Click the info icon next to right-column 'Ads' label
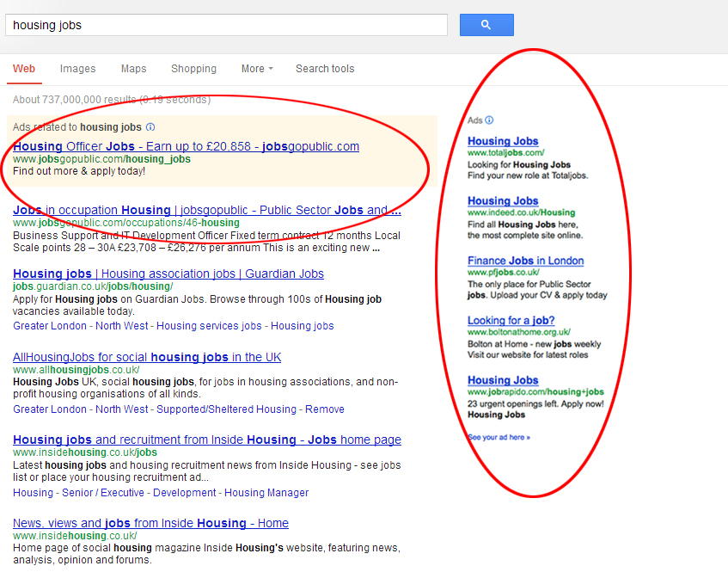 489,120
